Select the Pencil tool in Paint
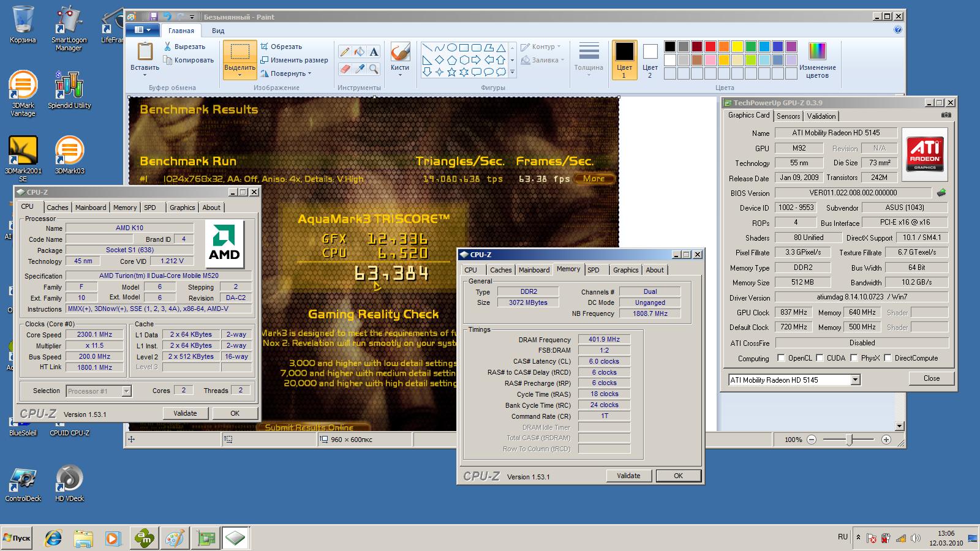980x551 pixels. pos(345,52)
